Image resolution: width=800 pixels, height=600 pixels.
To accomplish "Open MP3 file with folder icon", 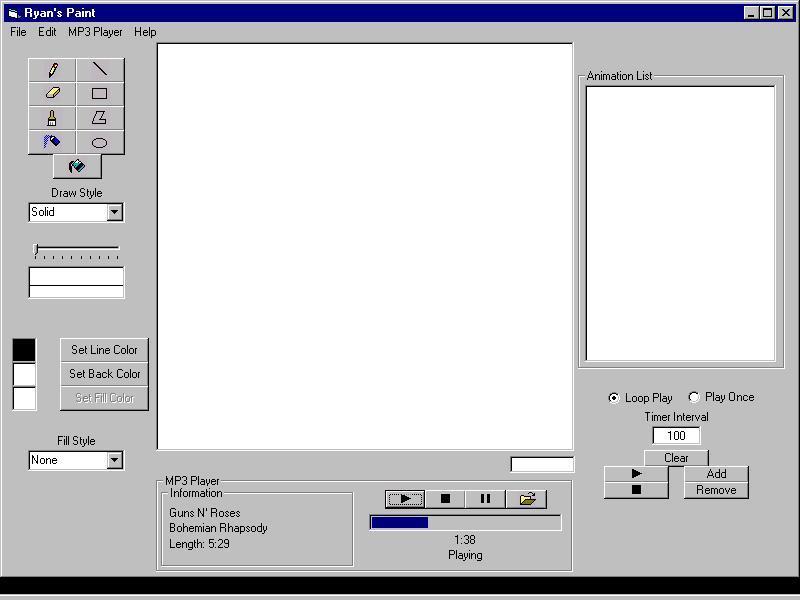I will click(x=526, y=498).
